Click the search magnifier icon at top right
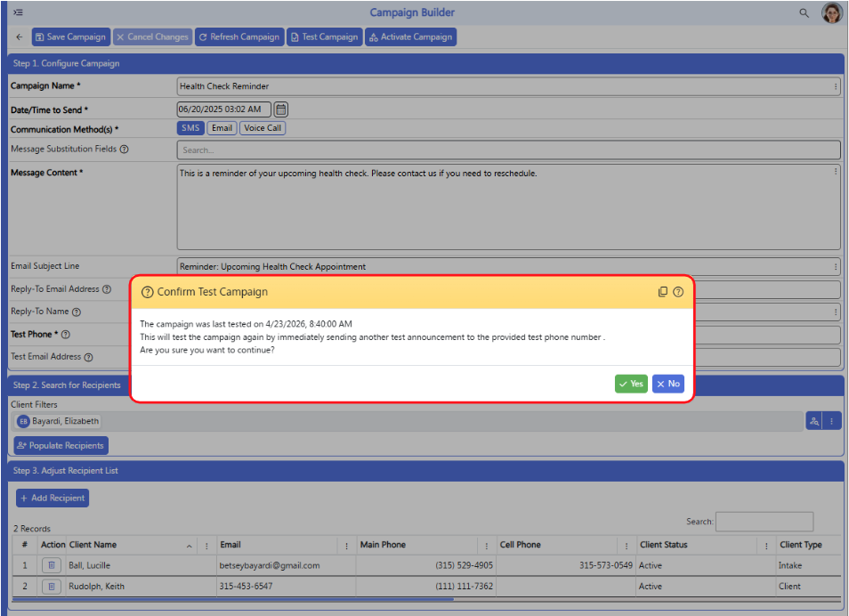Screen dimensions: 849x616 (x=805, y=12)
